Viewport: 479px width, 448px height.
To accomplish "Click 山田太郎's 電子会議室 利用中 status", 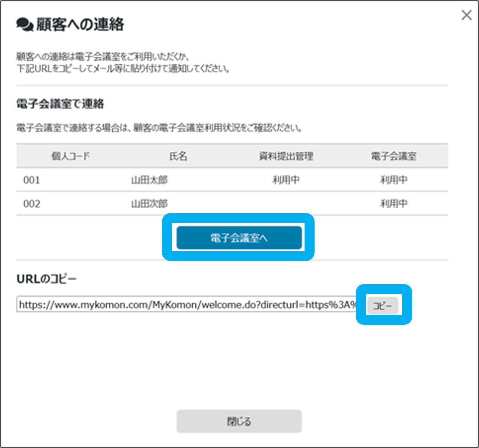I will (x=394, y=180).
